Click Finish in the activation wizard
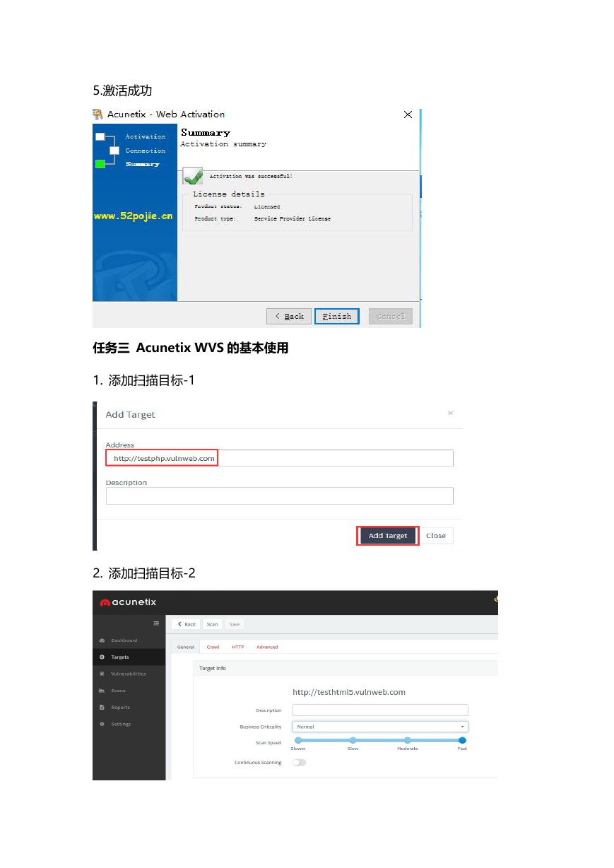The image size is (614, 868). [x=337, y=316]
